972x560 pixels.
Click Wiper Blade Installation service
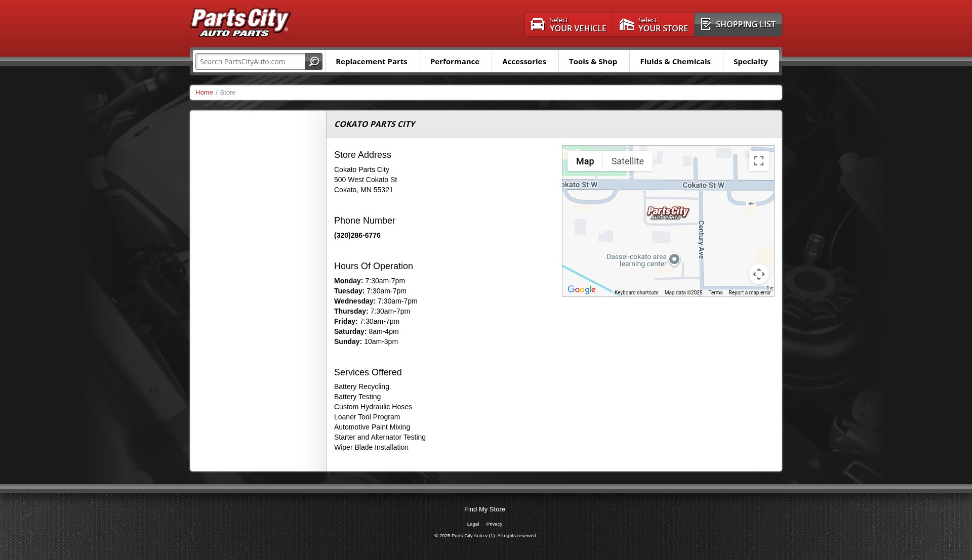(x=371, y=448)
